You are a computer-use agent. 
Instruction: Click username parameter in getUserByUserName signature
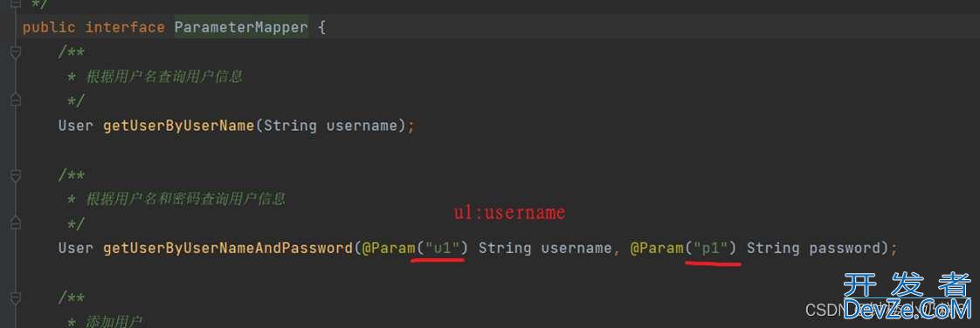(x=362, y=126)
